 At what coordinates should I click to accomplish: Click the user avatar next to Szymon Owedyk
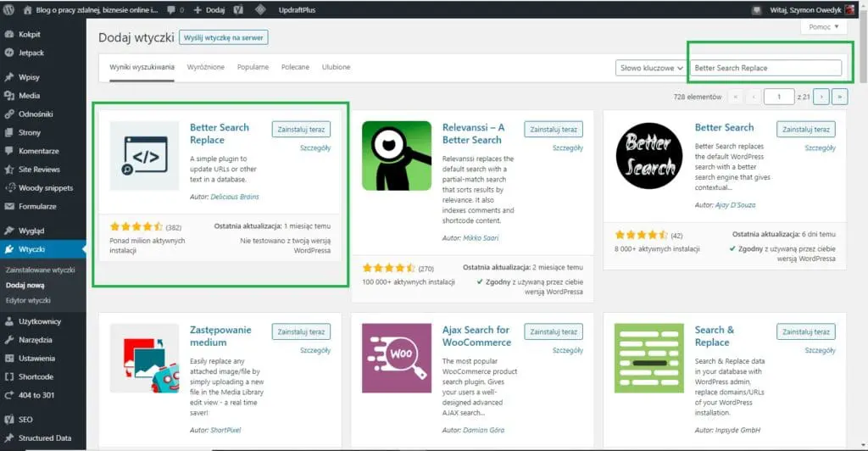pyautogui.click(x=849, y=10)
